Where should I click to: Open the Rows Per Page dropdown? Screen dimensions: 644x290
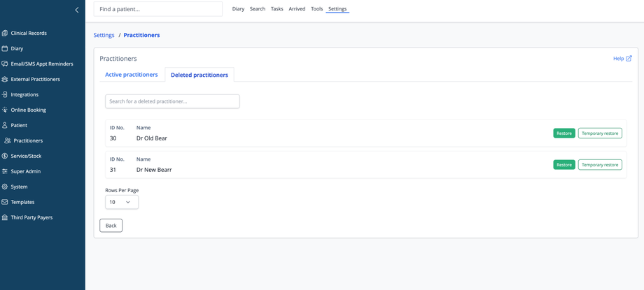(x=122, y=202)
